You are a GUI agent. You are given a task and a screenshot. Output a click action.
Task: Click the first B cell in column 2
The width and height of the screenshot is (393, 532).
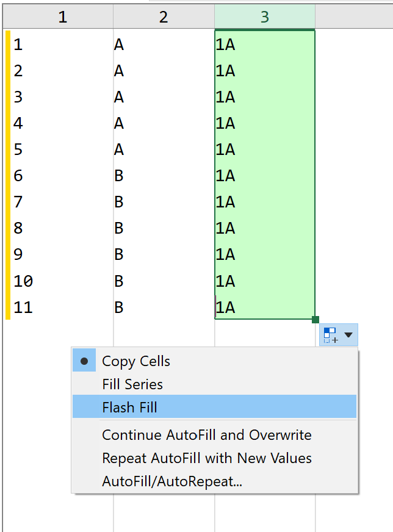pyautogui.click(x=164, y=176)
